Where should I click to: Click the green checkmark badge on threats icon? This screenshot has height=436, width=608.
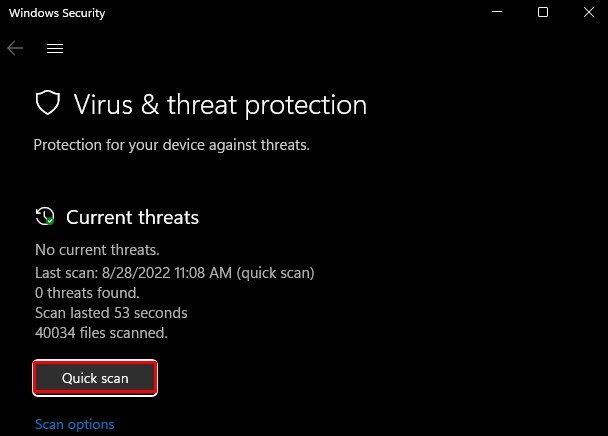[50, 221]
